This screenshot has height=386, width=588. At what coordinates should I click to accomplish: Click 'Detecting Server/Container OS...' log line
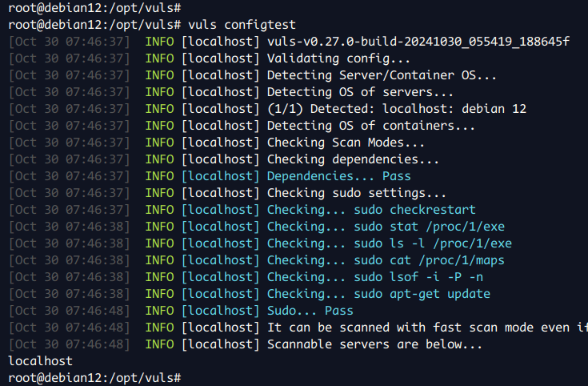[x=382, y=75]
